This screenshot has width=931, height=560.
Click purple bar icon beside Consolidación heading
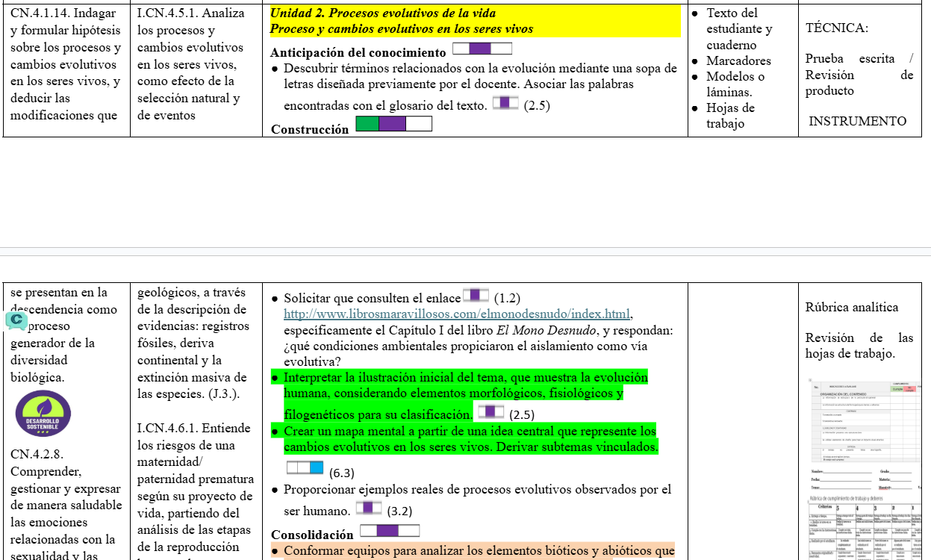(x=390, y=531)
